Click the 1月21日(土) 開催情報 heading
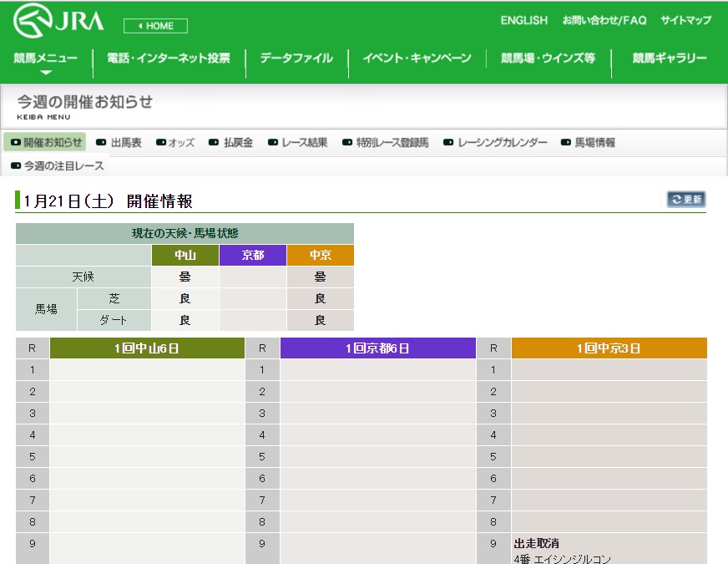Image resolution: width=728 pixels, height=564 pixels. tap(109, 201)
